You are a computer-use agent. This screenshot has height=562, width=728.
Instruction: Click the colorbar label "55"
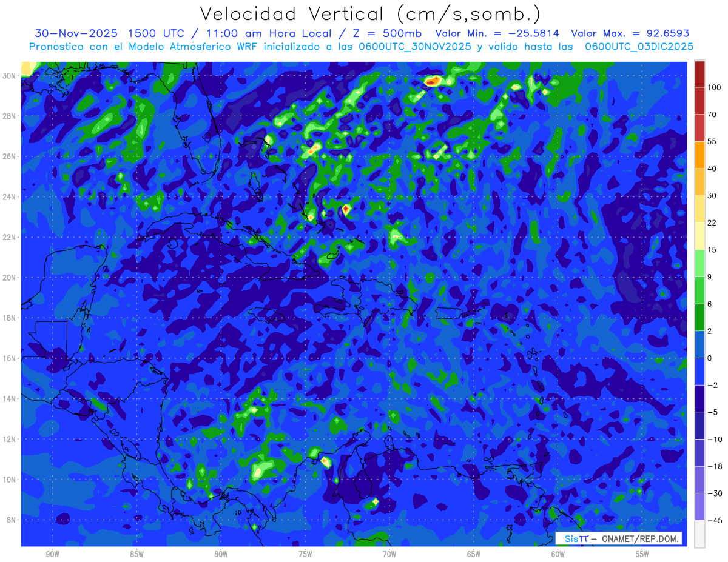(x=712, y=141)
